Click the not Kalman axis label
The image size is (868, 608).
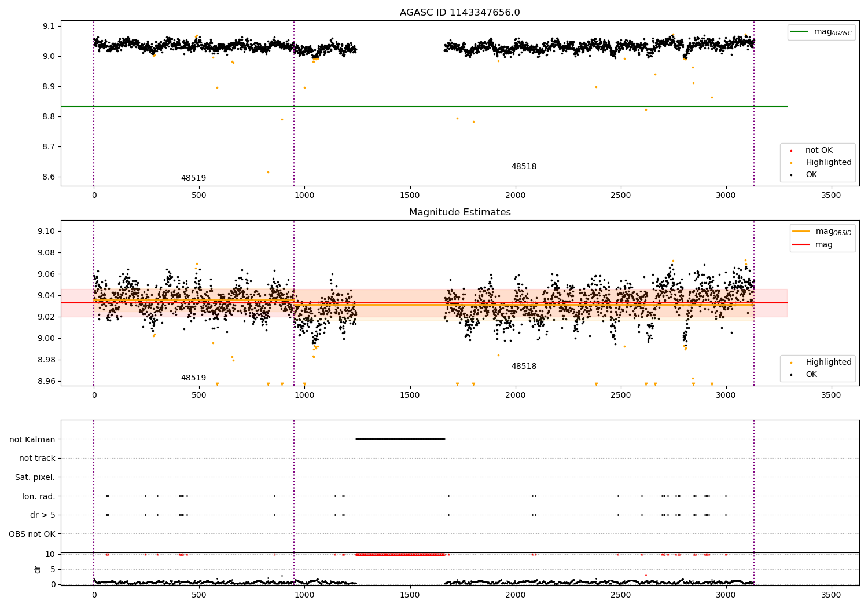click(x=32, y=439)
